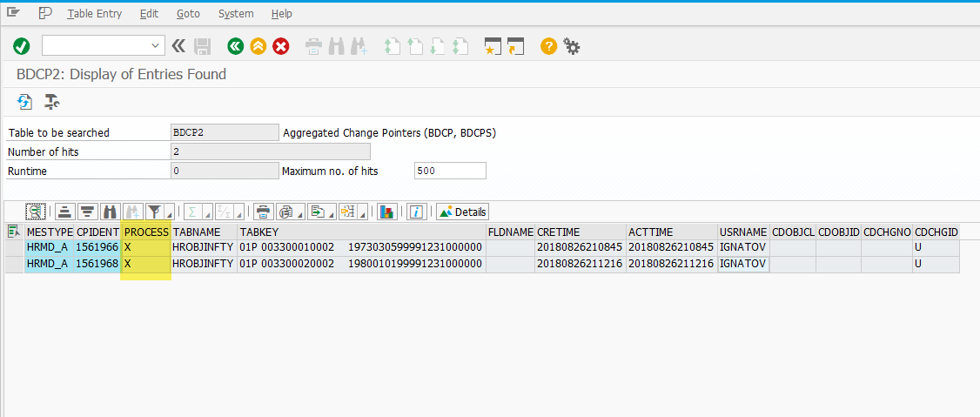The image size is (980, 417).
Task: Click the Find binoculars icon in ALV toolbar
Action: (110, 212)
